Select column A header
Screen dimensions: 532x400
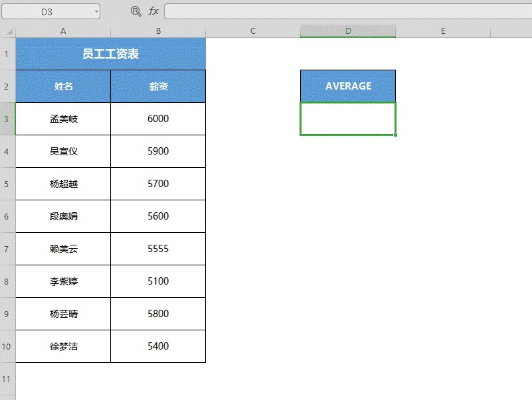(x=63, y=31)
